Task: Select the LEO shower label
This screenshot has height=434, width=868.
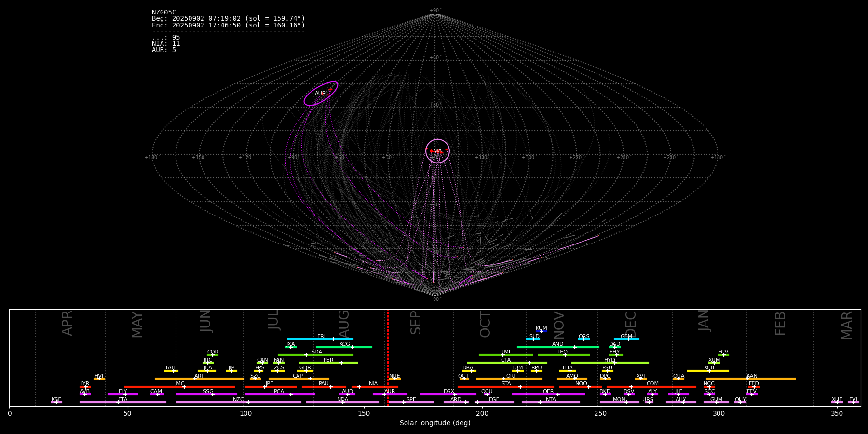Action: (x=563, y=352)
